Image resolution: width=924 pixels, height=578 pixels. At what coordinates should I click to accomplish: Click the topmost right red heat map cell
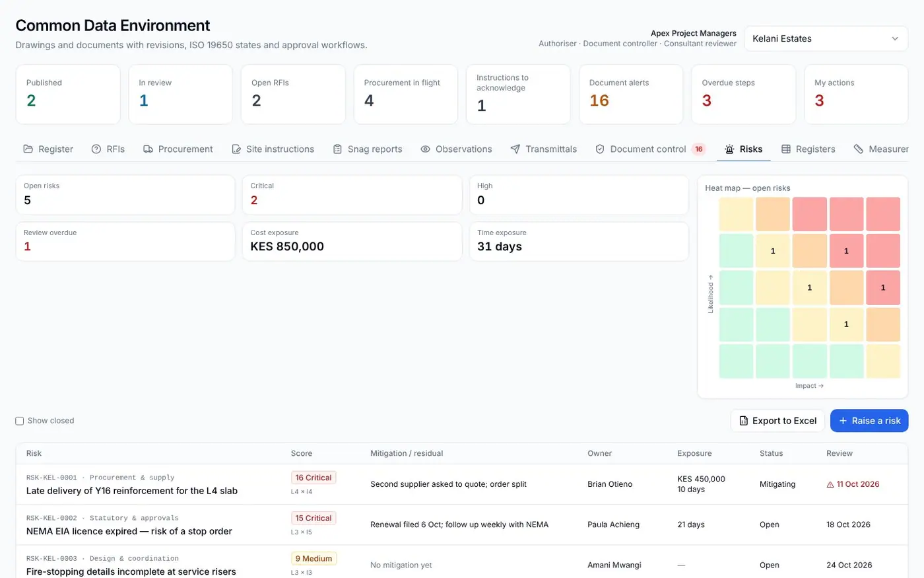click(883, 214)
